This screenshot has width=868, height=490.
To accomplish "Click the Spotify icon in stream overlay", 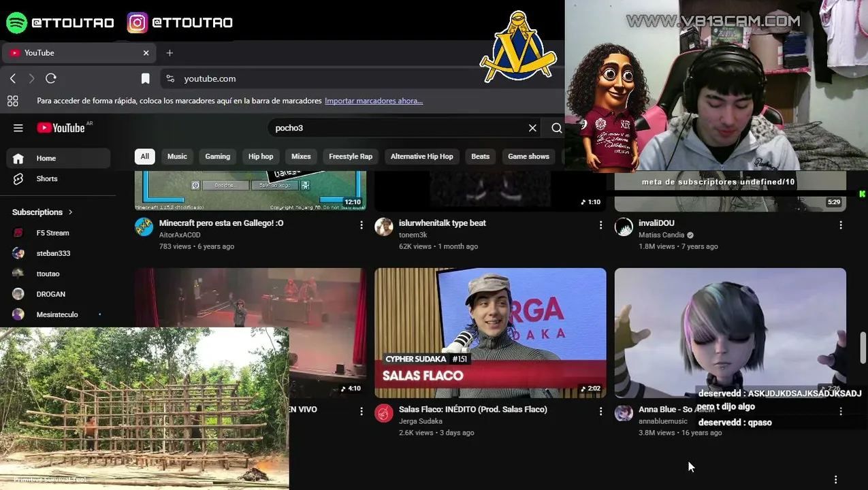I will (x=16, y=22).
